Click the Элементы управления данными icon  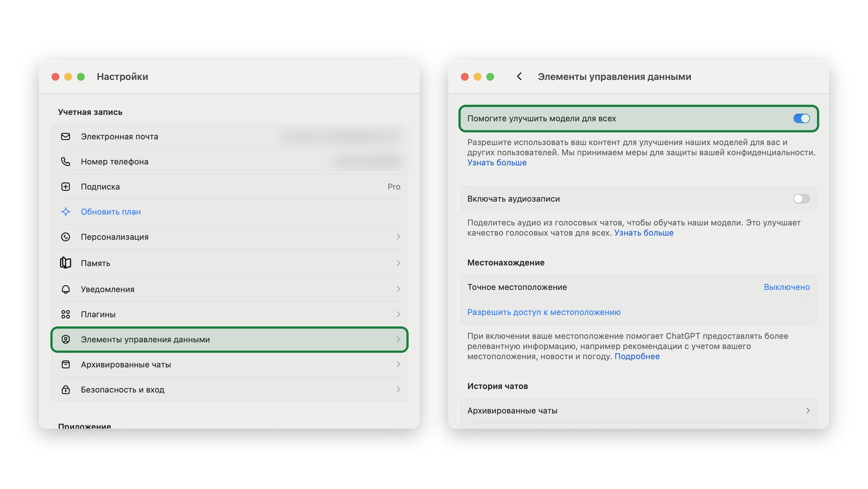(65, 339)
